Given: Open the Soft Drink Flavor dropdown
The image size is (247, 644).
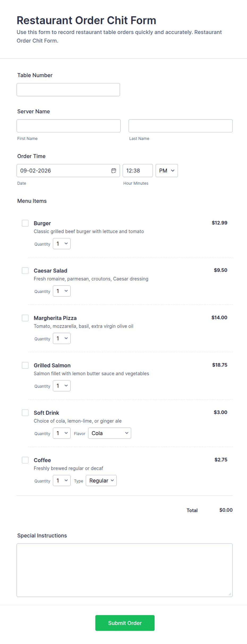Looking at the screenshot, I should pos(109,433).
